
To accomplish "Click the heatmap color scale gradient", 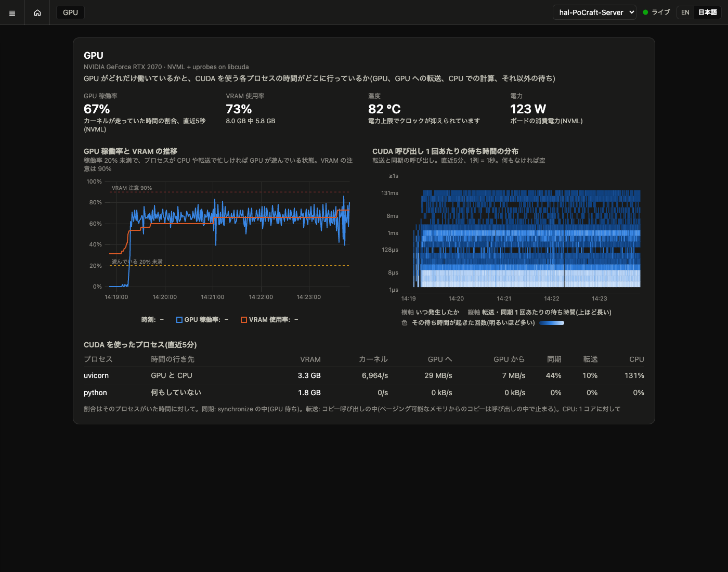I will [552, 323].
